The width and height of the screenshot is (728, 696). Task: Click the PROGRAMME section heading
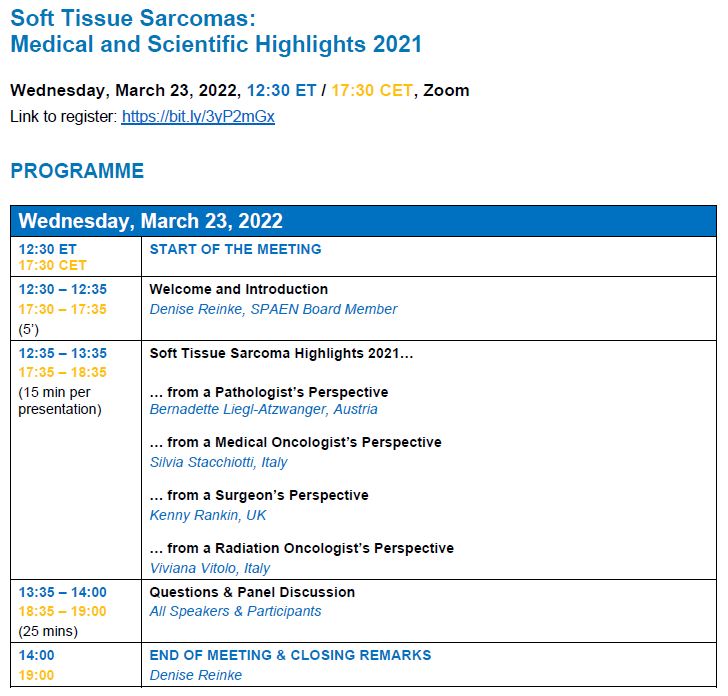[x=77, y=171]
